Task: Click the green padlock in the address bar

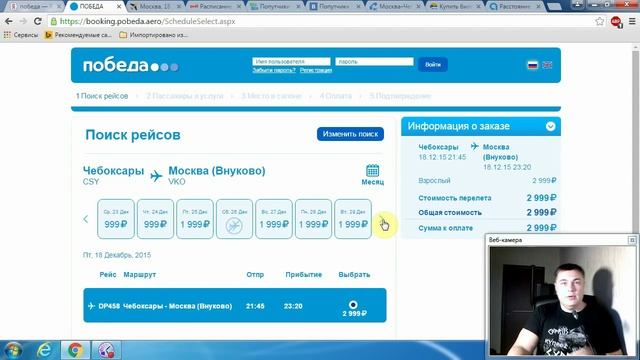Action: 53,21
